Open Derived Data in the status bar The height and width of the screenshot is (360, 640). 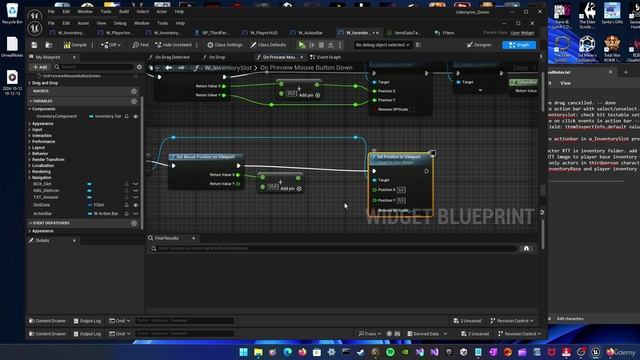tap(427, 334)
